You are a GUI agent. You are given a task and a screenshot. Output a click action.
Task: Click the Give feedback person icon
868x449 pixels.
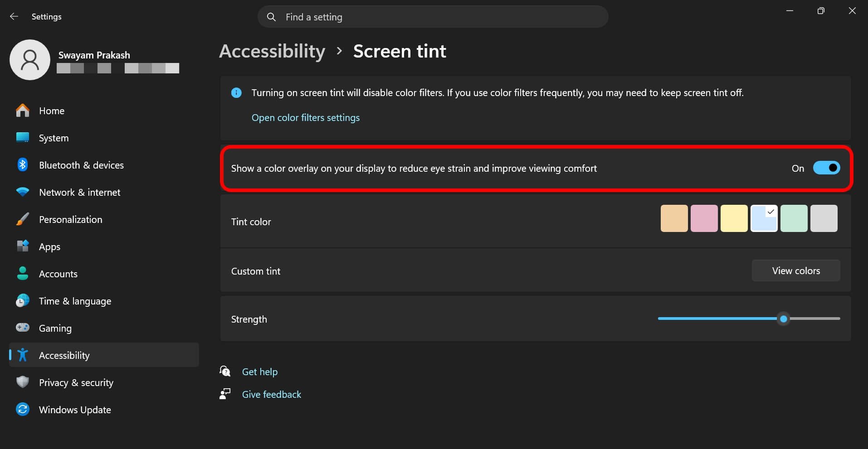(225, 394)
